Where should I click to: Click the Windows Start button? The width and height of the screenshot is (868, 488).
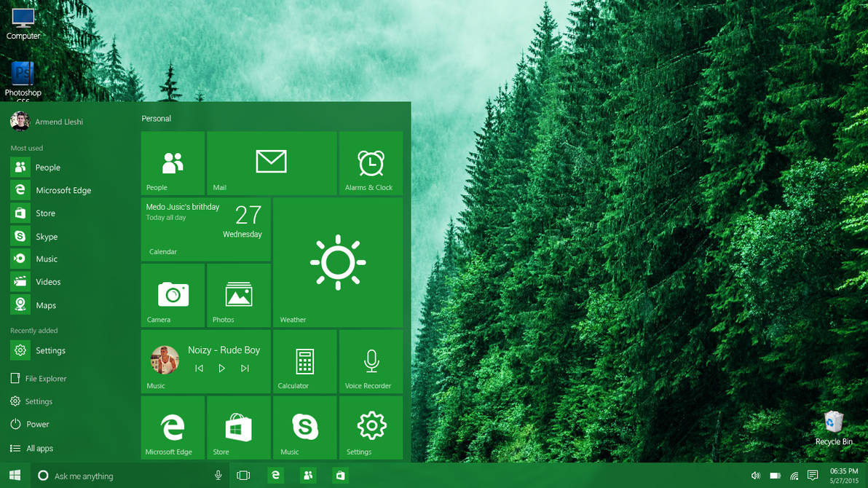click(x=15, y=476)
